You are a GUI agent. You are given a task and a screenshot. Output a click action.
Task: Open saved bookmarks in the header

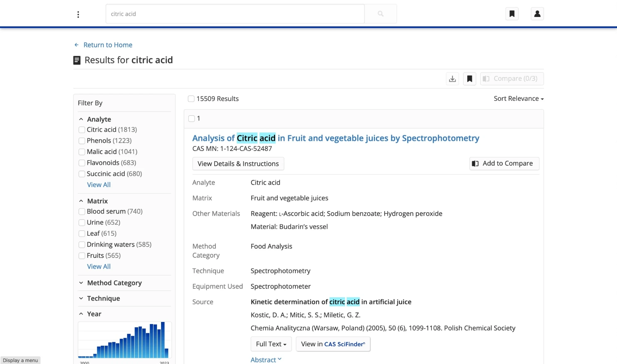[512, 14]
